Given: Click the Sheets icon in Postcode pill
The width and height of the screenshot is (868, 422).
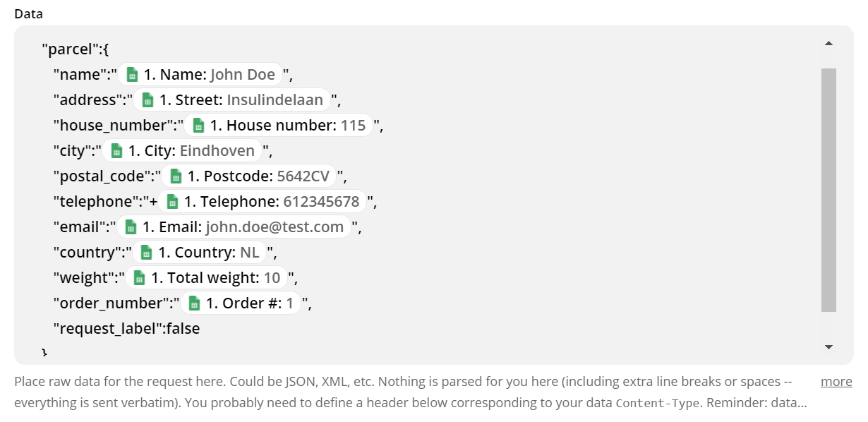Looking at the screenshot, I should (x=176, y=176).
